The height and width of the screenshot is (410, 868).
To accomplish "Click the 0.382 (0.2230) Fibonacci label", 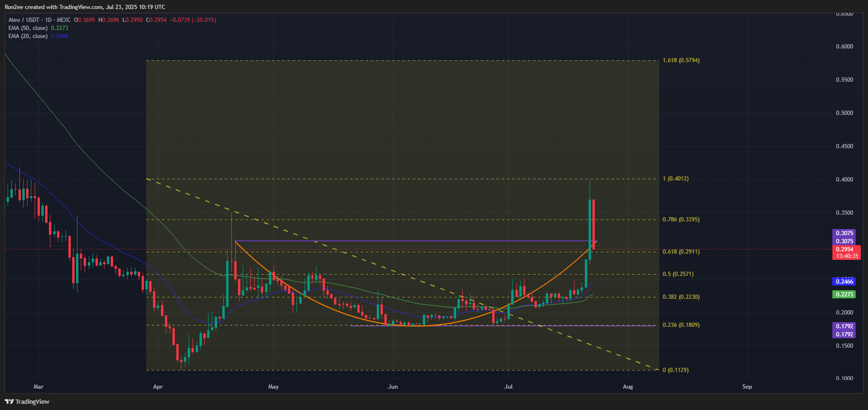I will click(x=681, y=297).
